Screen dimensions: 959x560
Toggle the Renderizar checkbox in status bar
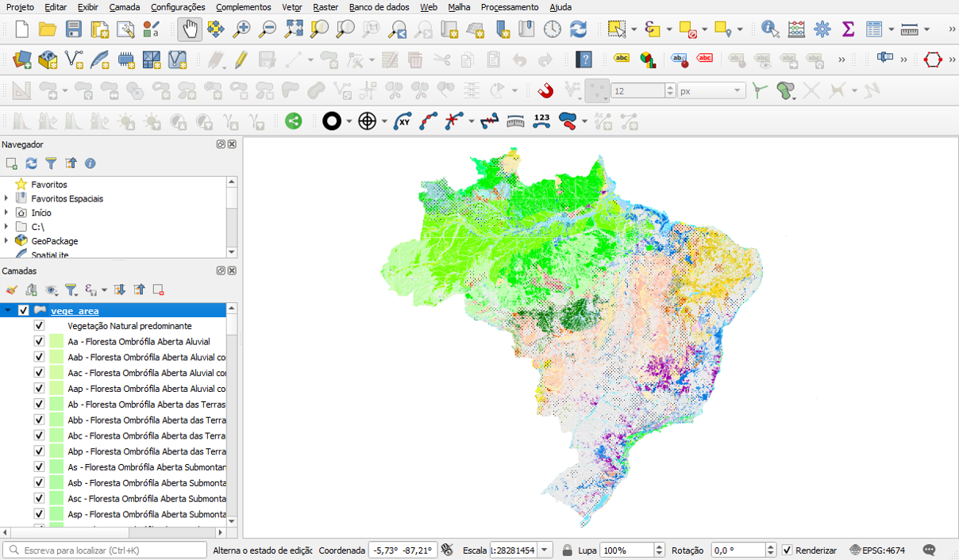(788, 550)
